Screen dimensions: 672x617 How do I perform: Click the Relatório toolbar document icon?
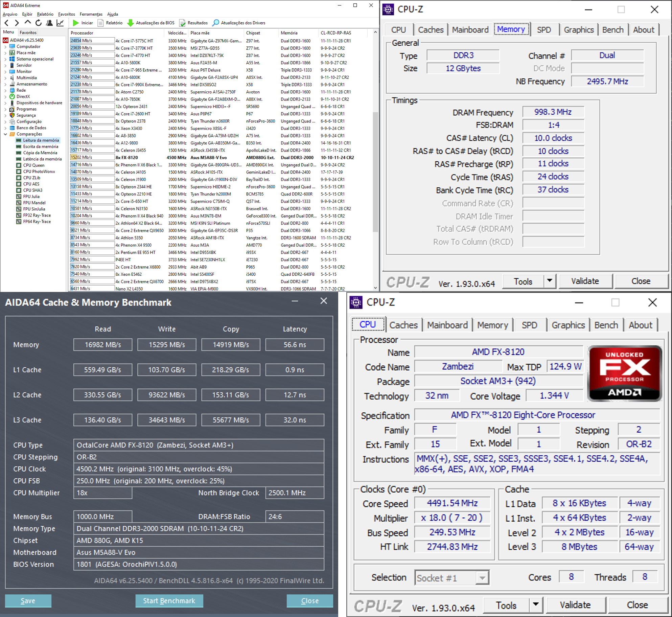click(x=100, y=23)
